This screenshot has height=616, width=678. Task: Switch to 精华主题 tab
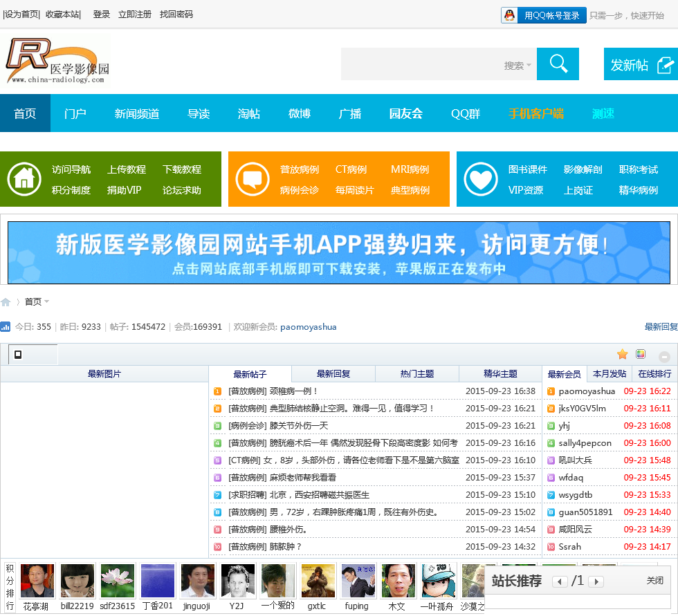click(500, 373)
